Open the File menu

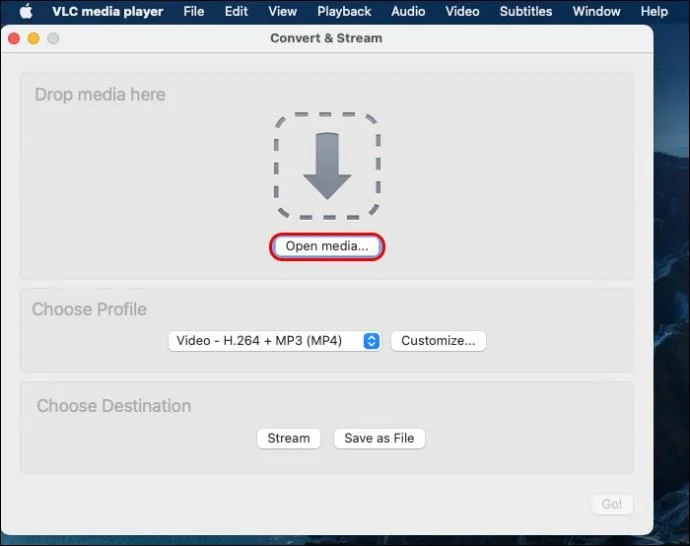tap(194, 11)
